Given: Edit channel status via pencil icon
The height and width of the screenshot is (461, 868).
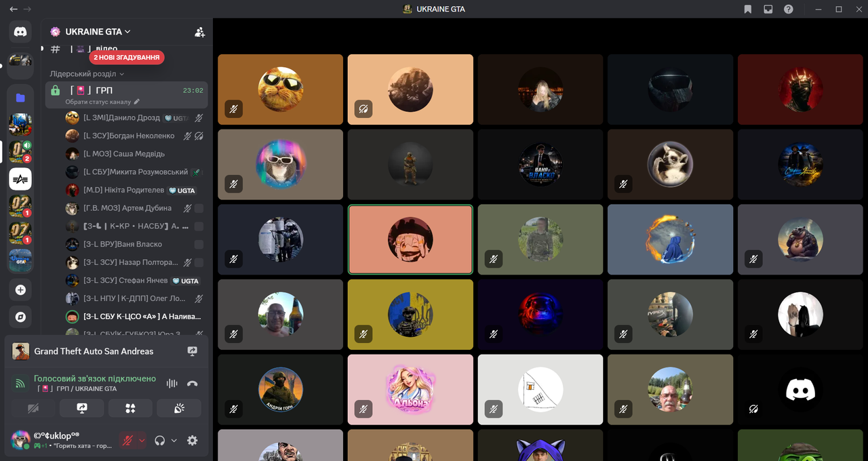Looking at the screenshot, I should tap(137, 102).
